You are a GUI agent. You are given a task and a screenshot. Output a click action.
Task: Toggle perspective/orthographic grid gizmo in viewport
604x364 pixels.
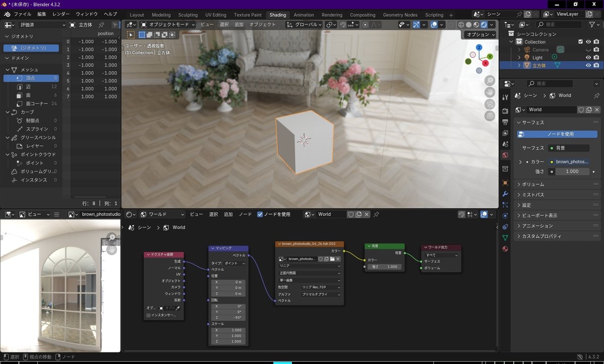[490, 116]
